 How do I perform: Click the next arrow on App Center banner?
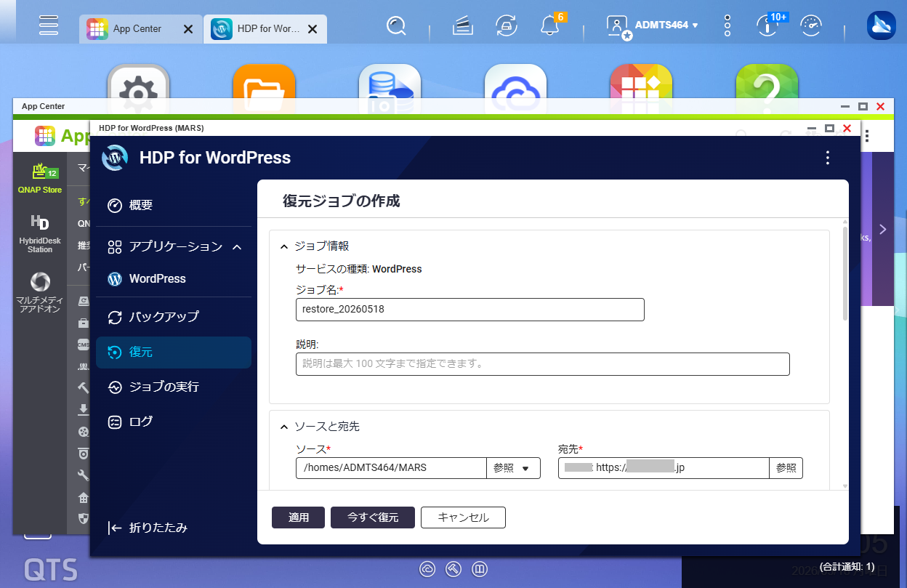[883, 229]
